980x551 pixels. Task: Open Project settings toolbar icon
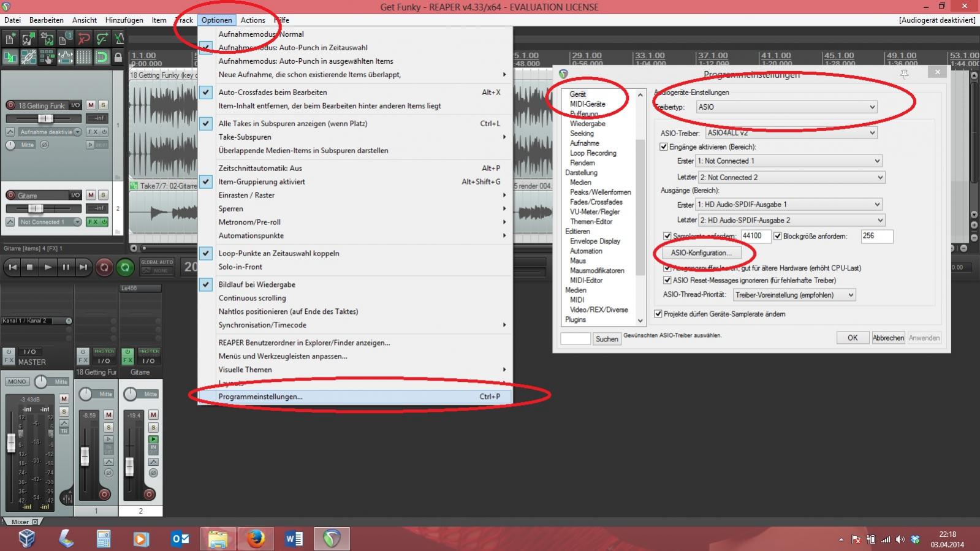pos(66,39)
